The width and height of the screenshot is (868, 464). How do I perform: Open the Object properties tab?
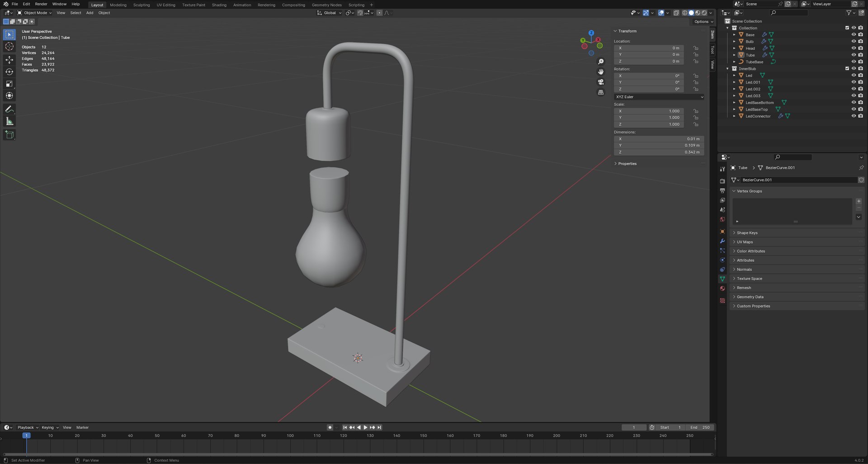[722, 232]
